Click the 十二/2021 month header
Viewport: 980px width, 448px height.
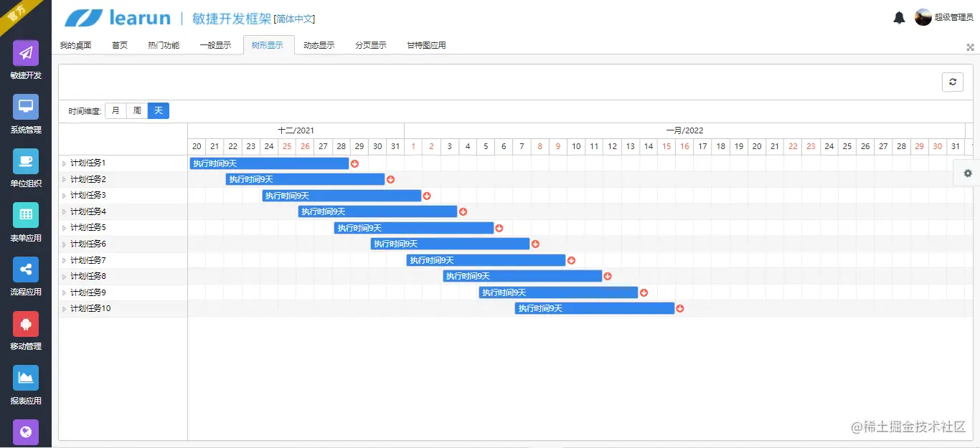coord(296,130)
